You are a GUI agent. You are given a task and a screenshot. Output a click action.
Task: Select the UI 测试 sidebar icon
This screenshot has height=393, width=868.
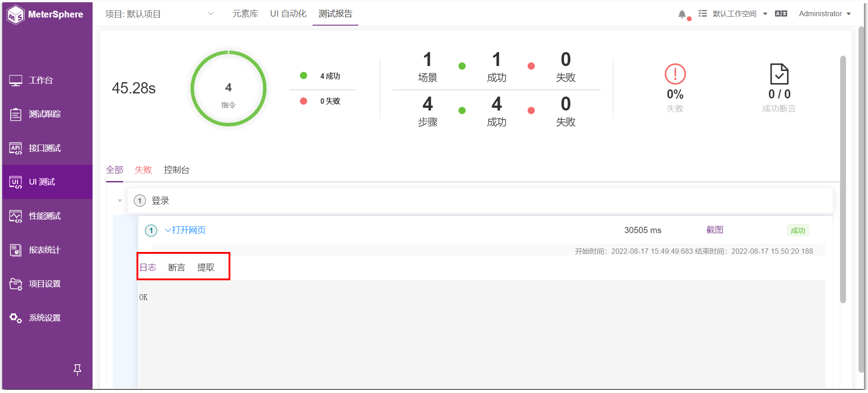click(16, 182)
